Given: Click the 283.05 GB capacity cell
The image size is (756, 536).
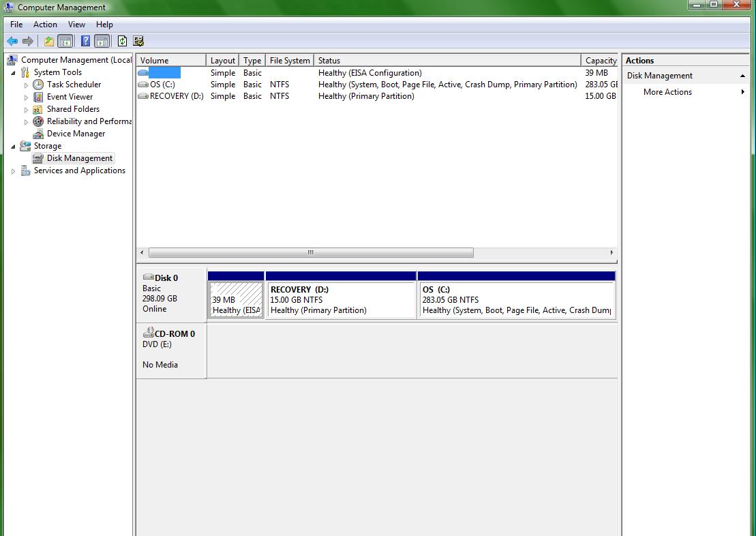Looking at the screenshot, I should point(601,85).
